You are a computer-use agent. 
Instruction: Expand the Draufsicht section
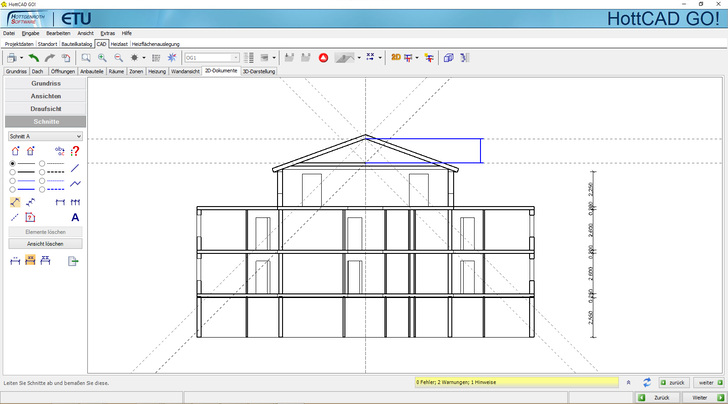tap(44, 108)
